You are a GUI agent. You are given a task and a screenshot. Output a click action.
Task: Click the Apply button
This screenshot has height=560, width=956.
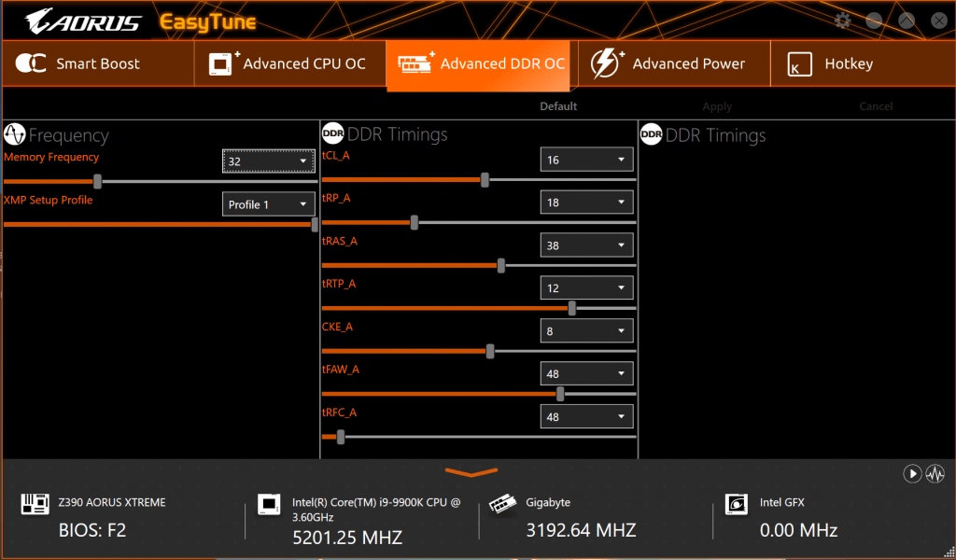[717, 106]
